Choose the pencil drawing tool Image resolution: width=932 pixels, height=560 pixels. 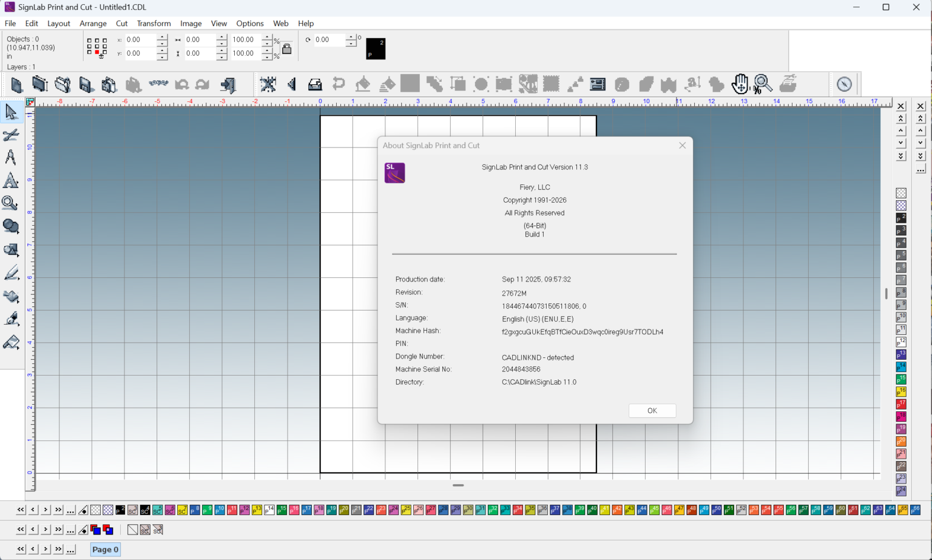11,273
